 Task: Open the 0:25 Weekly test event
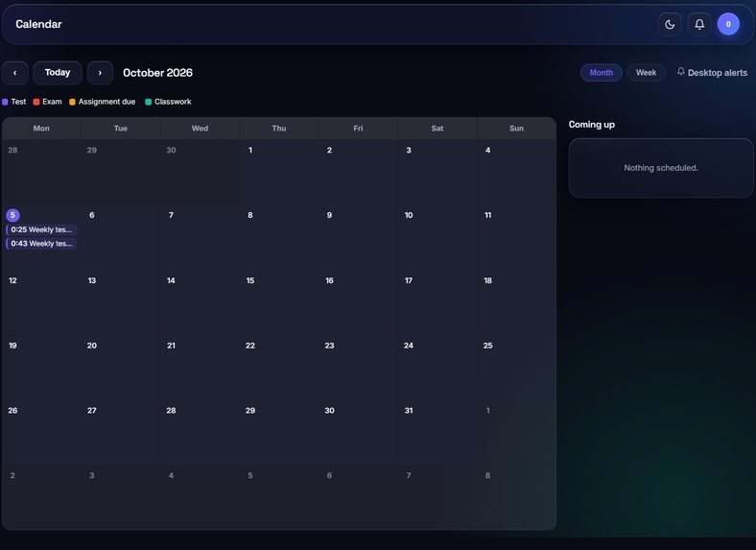[41, 229]
